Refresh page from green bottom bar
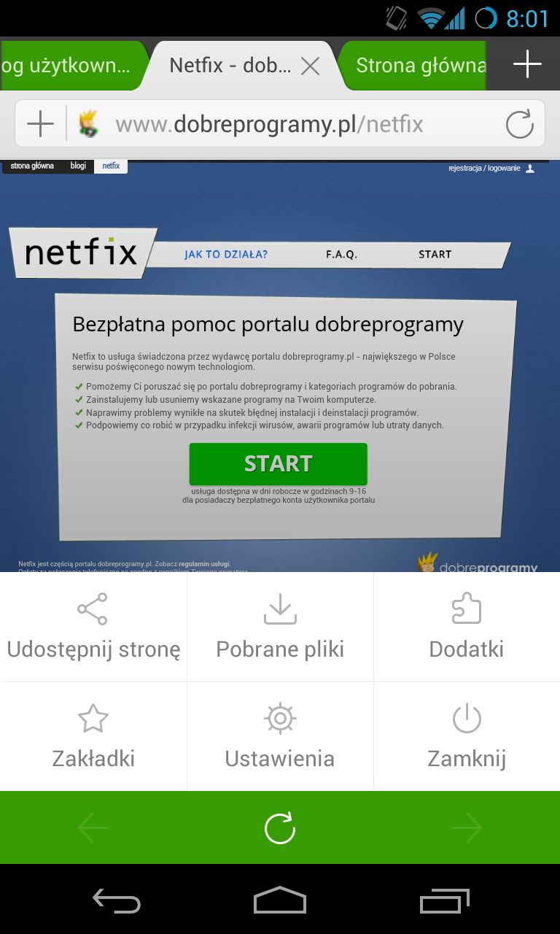This screenshot has width=560, height=934. coord(280,827)
